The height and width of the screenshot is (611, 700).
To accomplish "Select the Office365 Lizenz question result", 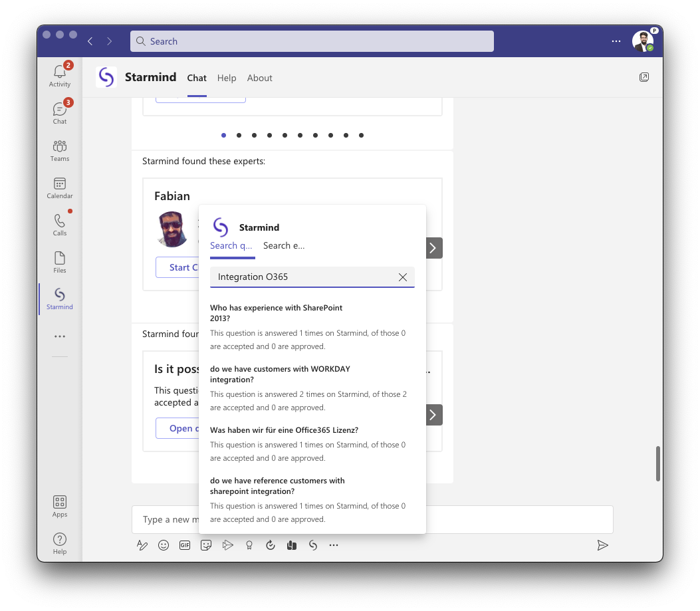I will click(312, 444).
